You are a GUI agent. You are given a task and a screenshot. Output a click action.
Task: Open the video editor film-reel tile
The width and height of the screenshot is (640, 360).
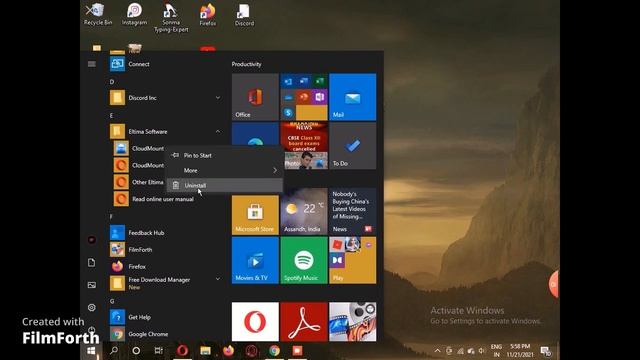353,322
